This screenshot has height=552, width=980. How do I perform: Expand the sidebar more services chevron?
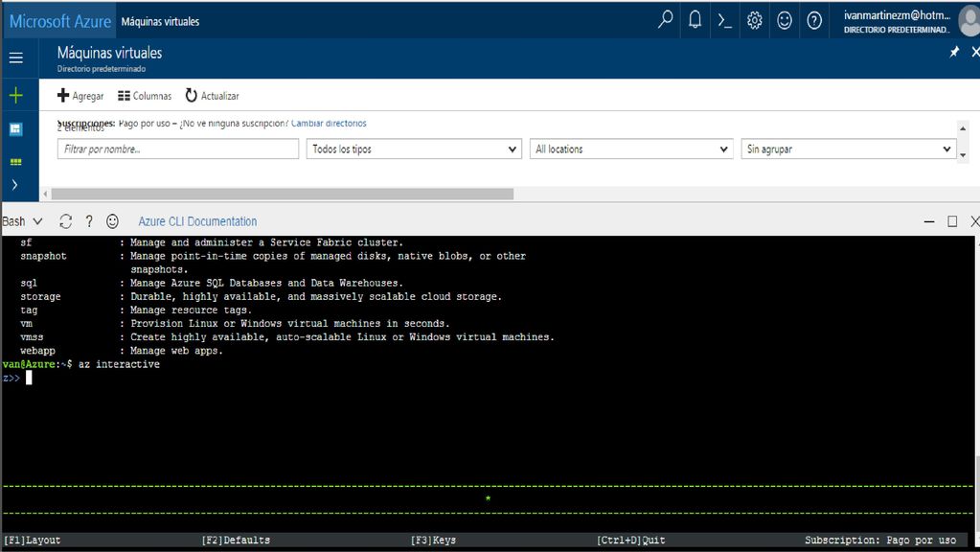tap(14, 184)
